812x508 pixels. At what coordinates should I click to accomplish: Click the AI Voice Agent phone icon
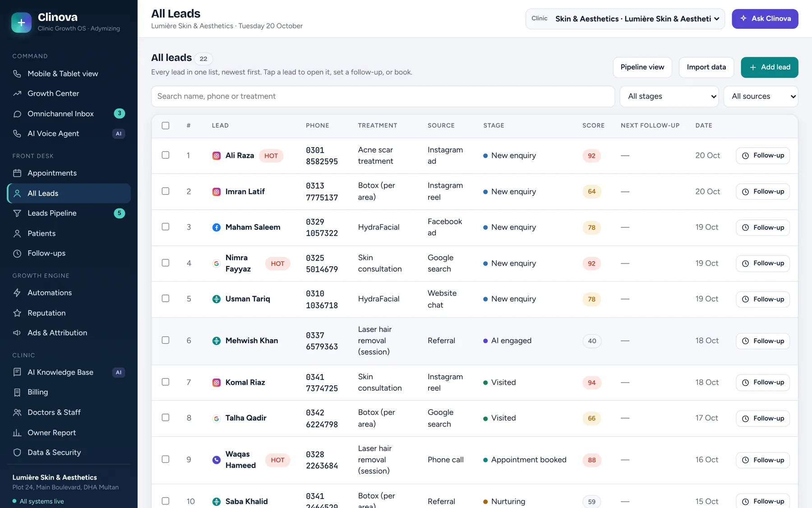click(x=17, y=134)
